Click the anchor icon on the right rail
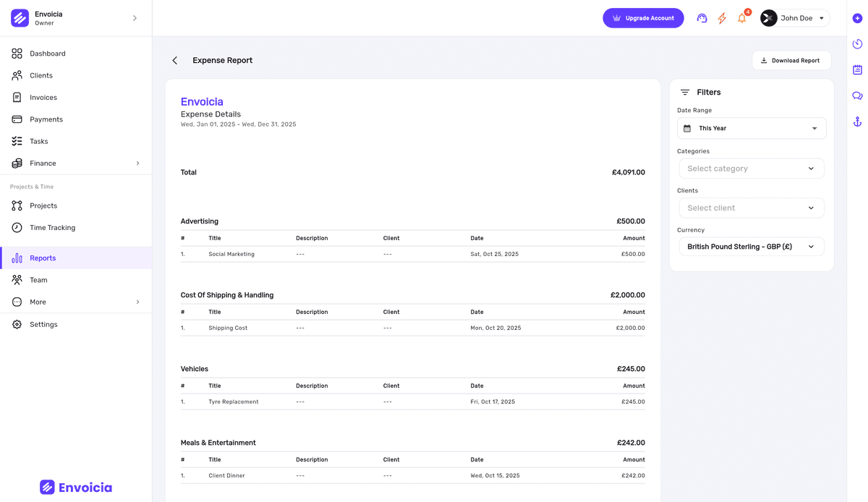868x502 pixels. [x=857, y=121]
